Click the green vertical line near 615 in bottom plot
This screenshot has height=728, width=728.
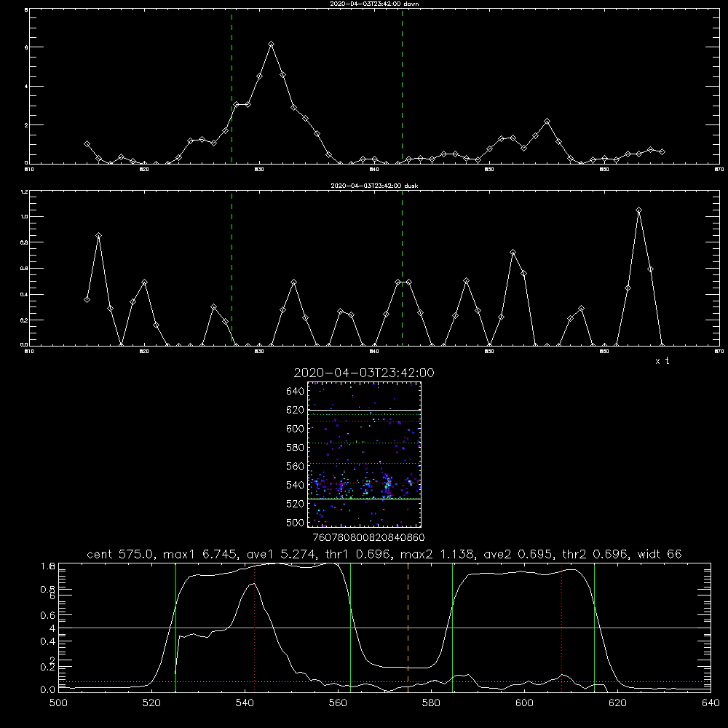pos(594,628)
